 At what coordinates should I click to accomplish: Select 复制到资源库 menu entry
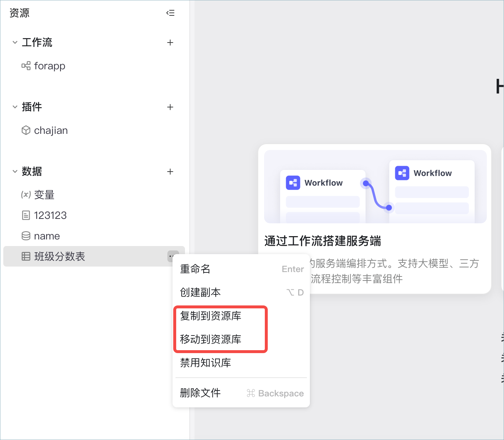point(220,316)
